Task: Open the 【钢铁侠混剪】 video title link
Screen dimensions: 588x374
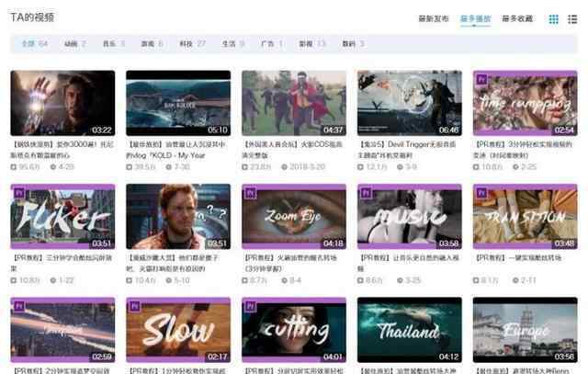Action: 62,150
